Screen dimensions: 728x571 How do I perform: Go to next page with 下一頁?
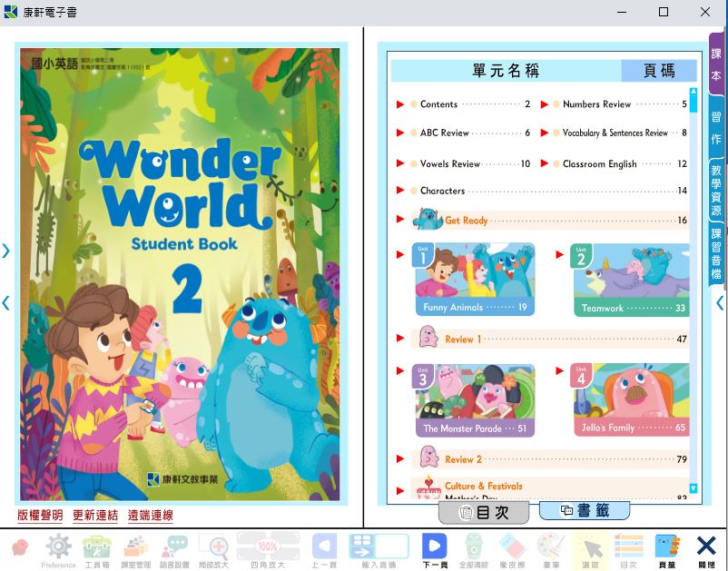coord(434,547)
